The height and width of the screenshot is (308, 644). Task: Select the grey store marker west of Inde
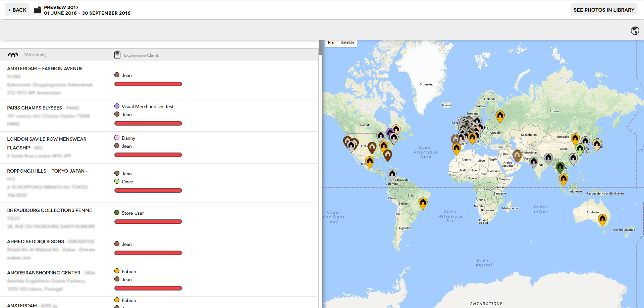tap(534, 162)
